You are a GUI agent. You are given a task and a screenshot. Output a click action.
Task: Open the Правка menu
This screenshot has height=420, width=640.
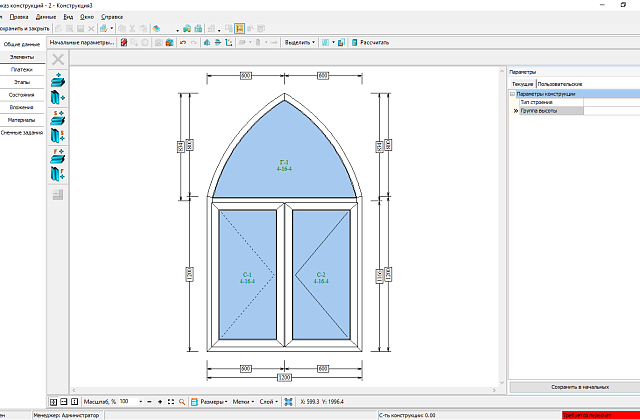coord(19,17)
